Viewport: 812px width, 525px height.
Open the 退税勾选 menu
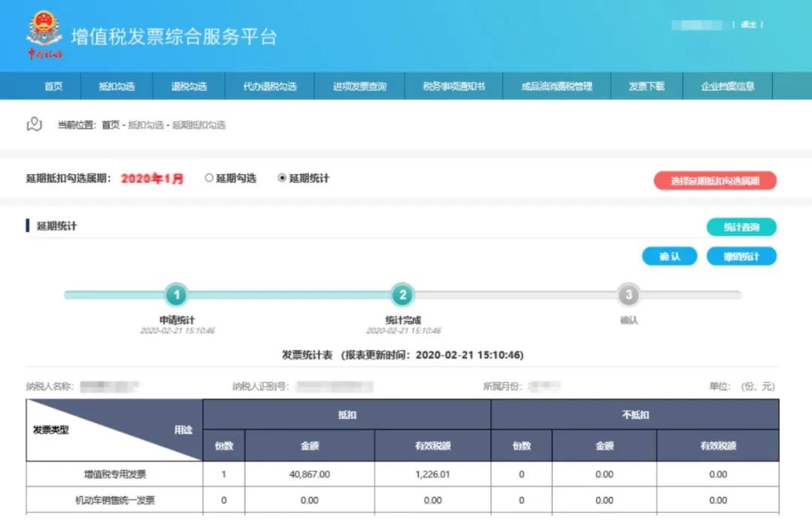(x=189, y=86)
